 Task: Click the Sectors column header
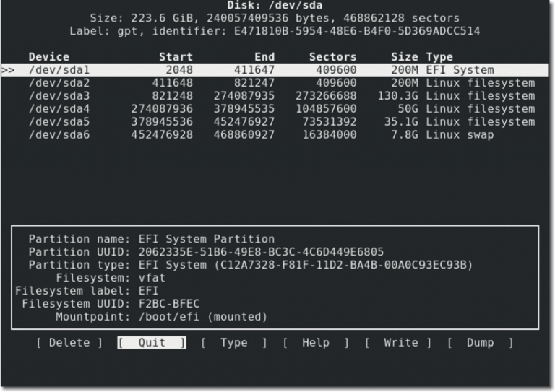(x=332, y=57)
